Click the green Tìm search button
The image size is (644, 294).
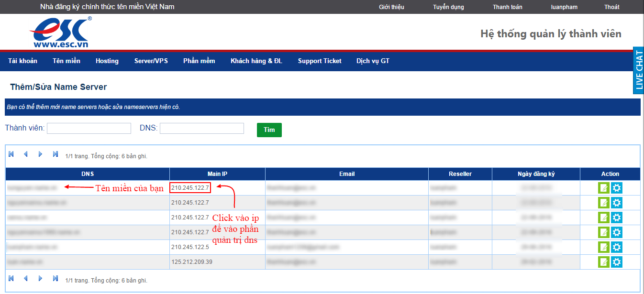269,130
